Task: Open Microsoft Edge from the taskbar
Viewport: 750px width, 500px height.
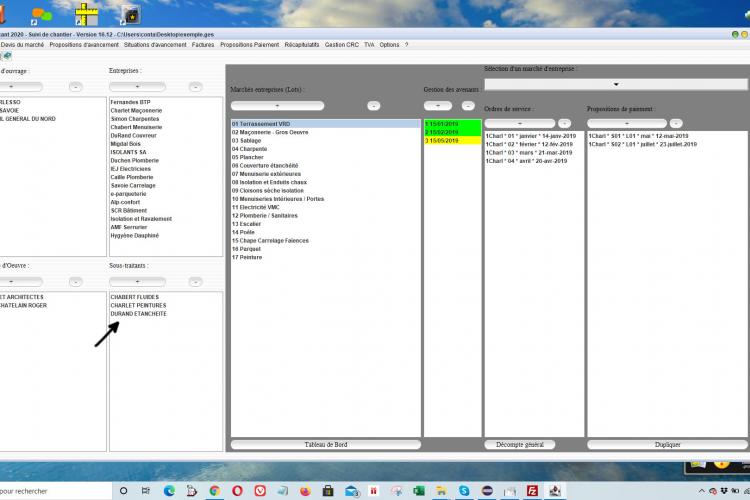Action: [x=169, y=491]
